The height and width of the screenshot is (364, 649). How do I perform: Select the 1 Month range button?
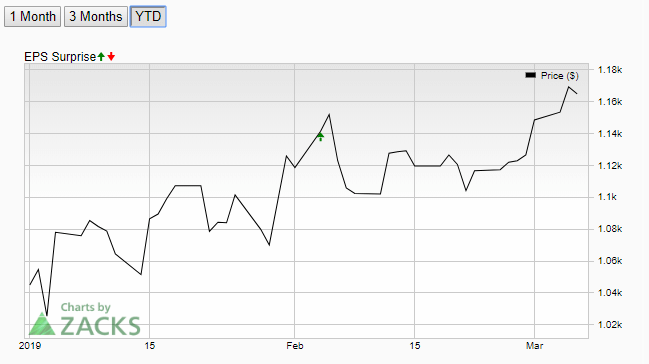[x=33, y=17]
